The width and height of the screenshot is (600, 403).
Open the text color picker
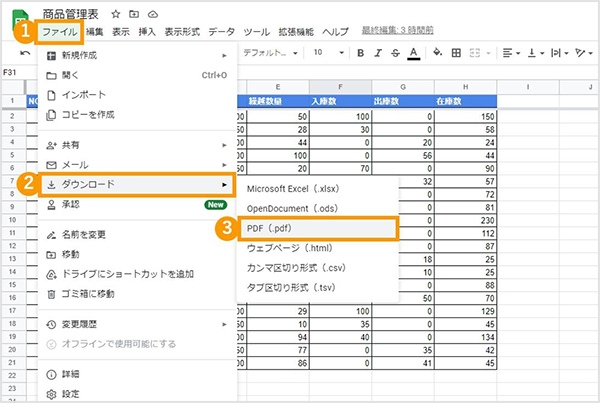pyautogui.click(x=413, y=53)
